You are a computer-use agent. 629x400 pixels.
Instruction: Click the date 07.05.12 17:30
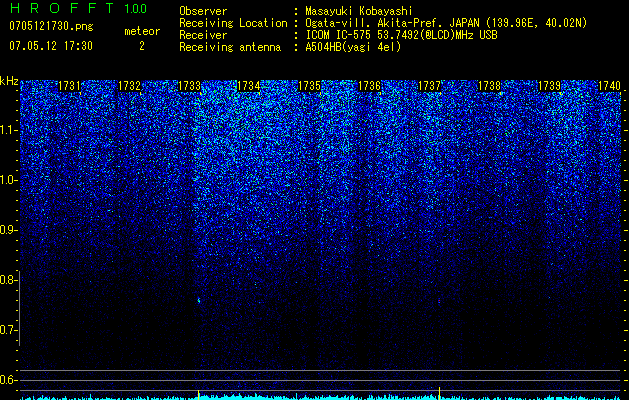51,46
